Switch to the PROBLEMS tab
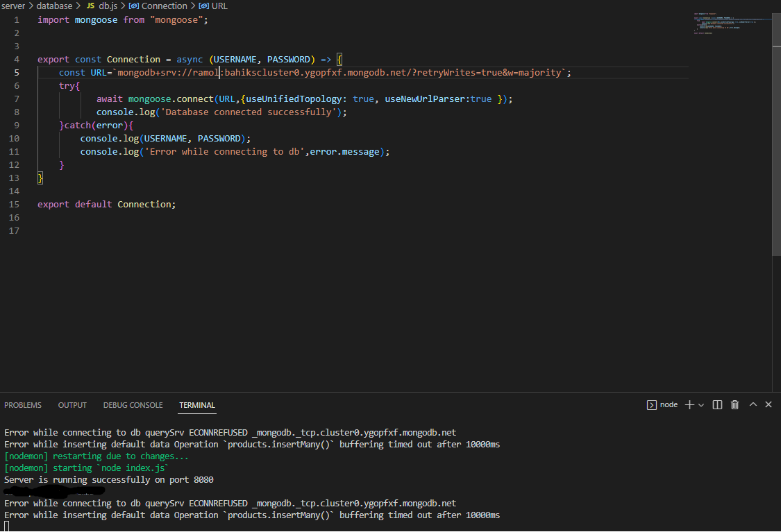This screenshot has width=781, height=532. click(23, 405)
